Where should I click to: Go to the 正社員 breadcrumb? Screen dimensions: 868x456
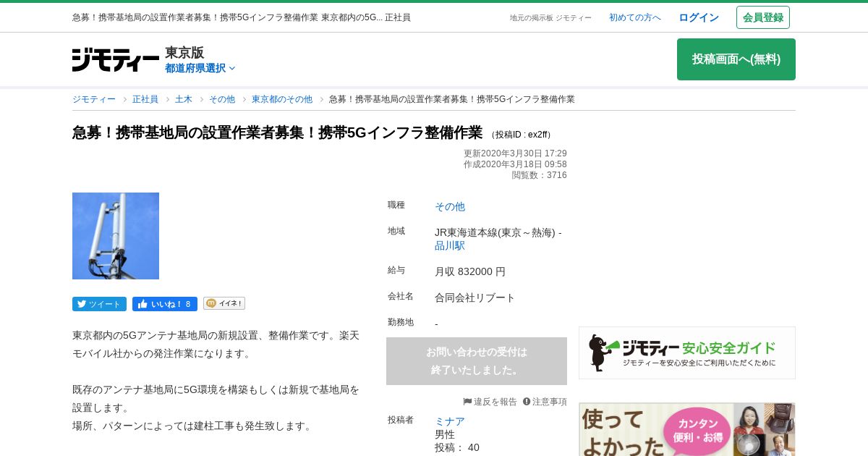[x=145, y=99]
